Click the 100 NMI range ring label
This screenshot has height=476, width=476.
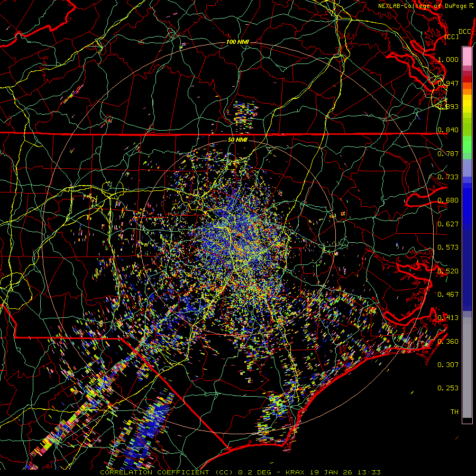coord(237,42)
